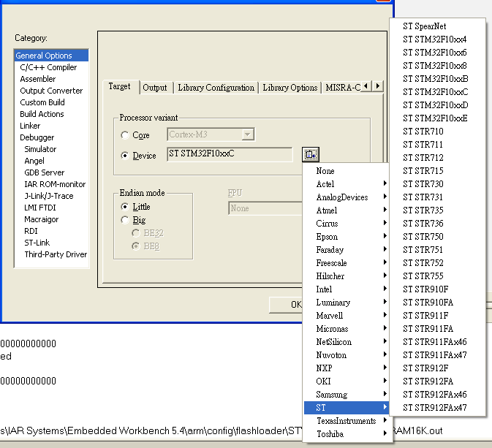The height and width of the screenshot is (448, 492).
Task: Choose ST STM32F10xx4 device
Action: (437, 39)
